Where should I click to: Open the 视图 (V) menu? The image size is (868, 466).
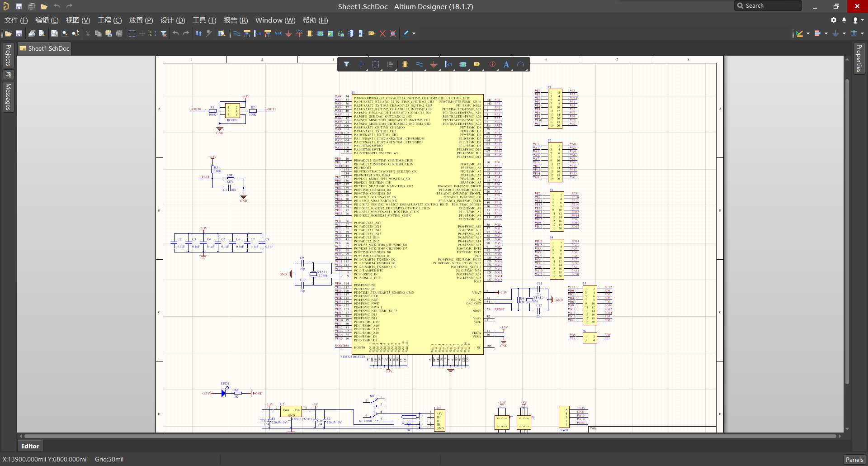click(78, 20)
